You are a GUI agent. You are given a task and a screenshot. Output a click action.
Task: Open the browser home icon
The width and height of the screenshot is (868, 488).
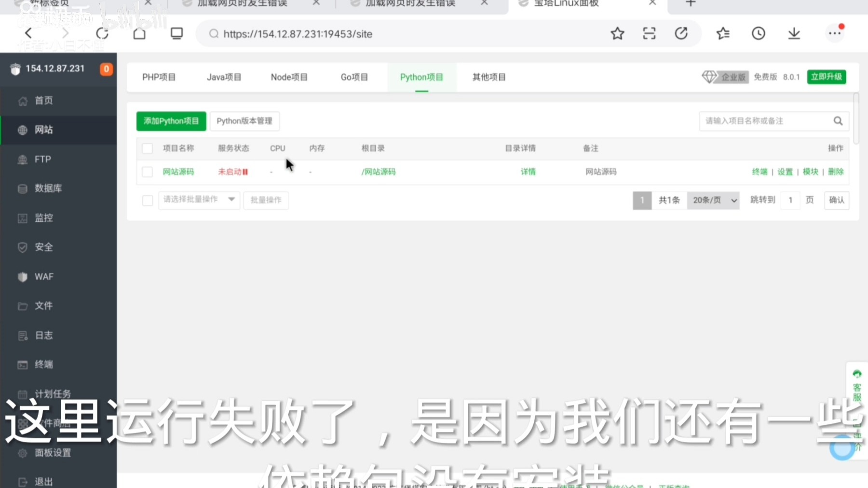click(139, 33)
